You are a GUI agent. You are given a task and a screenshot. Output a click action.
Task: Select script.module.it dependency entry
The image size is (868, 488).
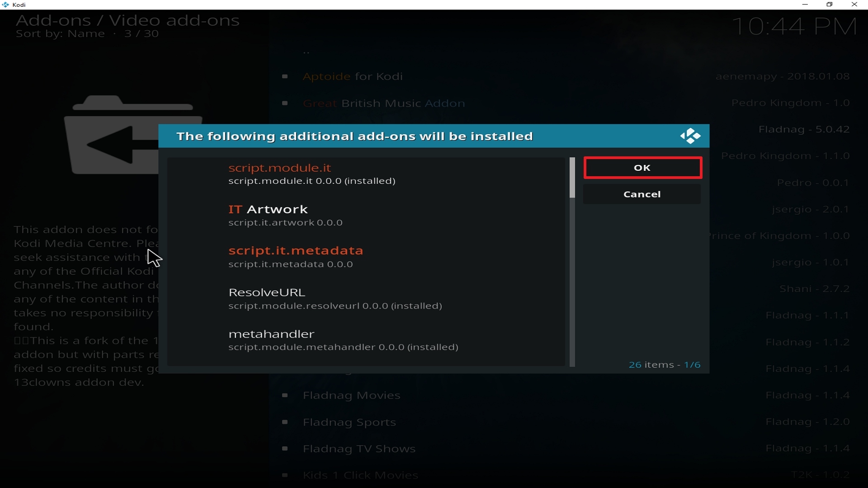point(366,174)
